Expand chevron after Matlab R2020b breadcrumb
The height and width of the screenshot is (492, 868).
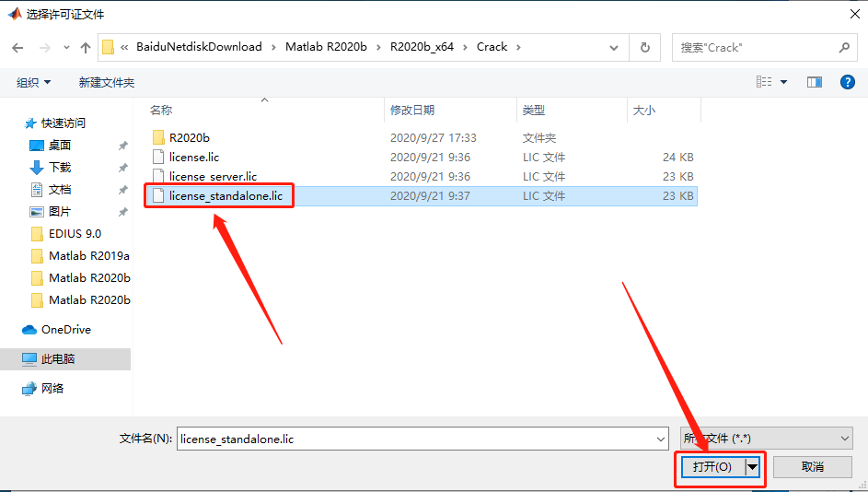pos(378,48)
